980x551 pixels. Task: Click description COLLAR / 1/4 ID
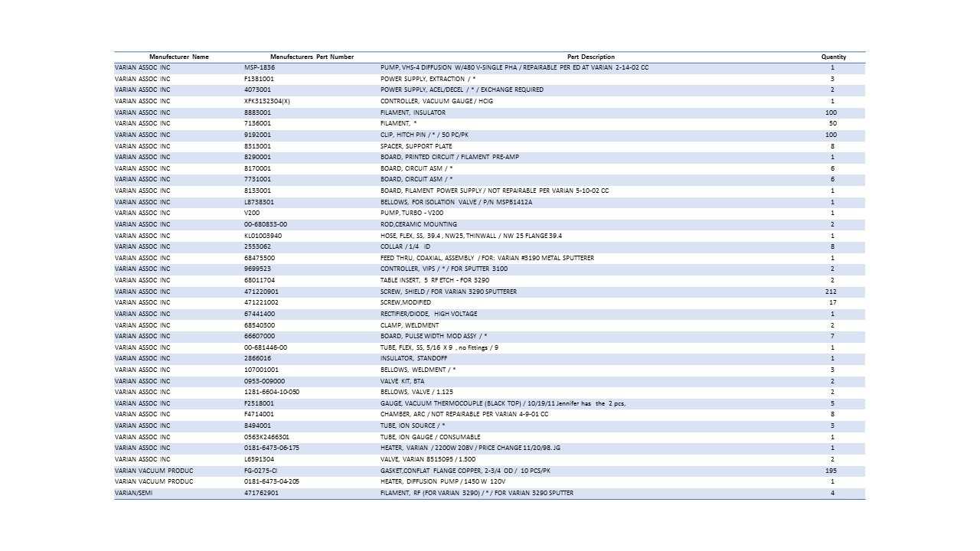tap(405, 246)
